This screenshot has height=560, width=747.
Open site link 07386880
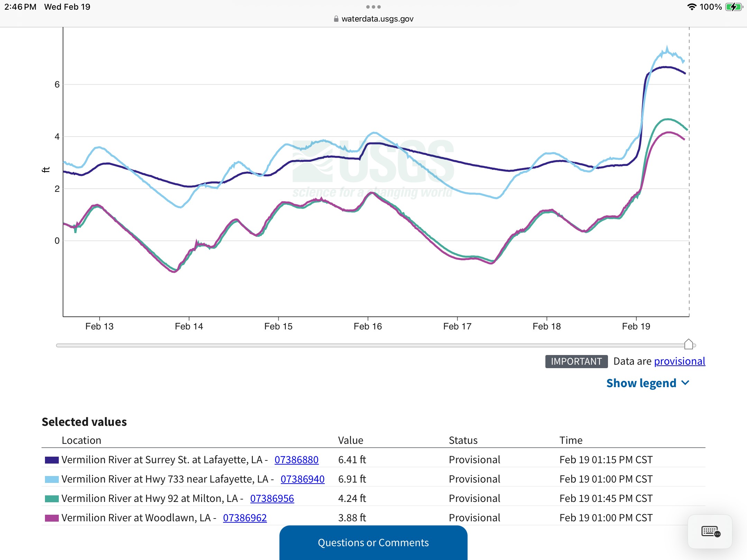click(296, 460)
